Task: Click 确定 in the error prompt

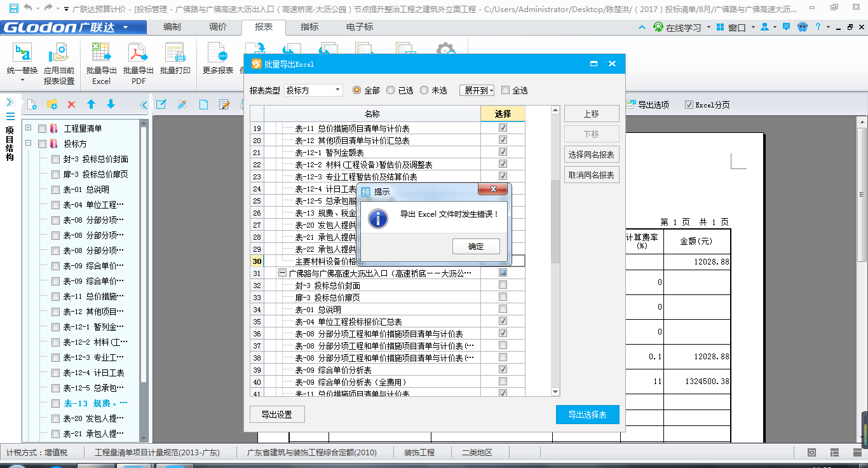Action: click(476, 247)
